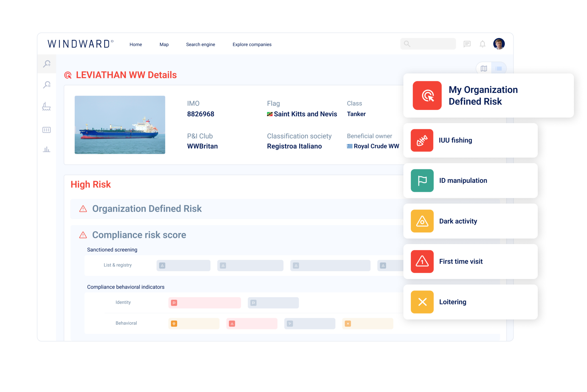
Task: Click the ID manipulation green flag icon
Action: tap(422, 181)
